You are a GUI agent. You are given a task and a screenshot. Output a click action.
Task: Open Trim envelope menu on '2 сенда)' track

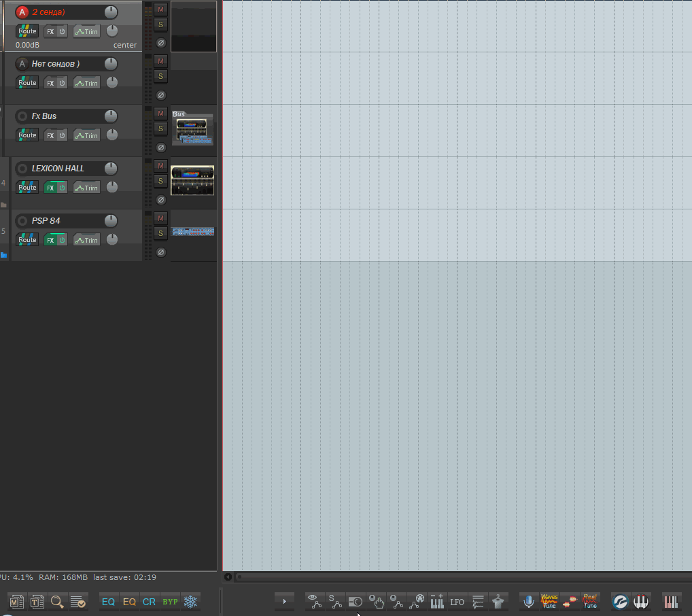tap(86, 31)
